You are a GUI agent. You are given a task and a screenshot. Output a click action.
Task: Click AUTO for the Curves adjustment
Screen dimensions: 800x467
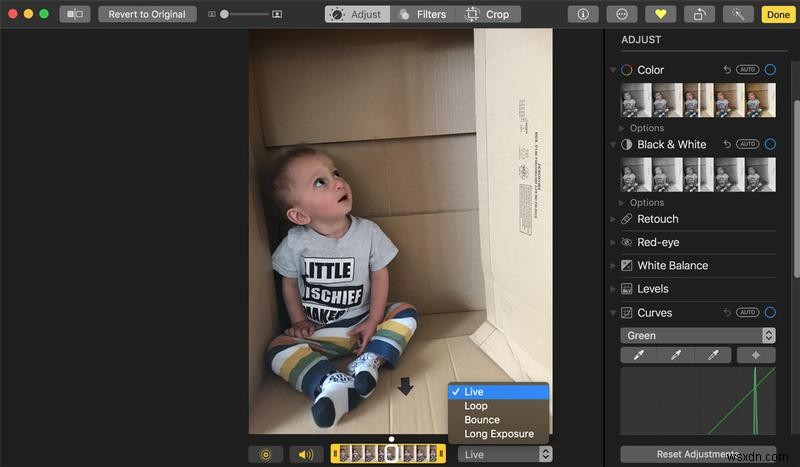pyautogui.click(x=747, y=312)
